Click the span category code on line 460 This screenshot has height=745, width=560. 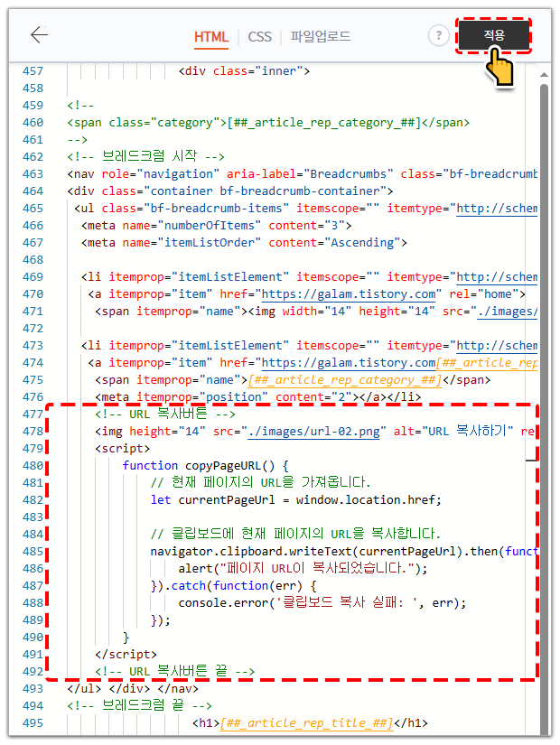pos(268,123)
